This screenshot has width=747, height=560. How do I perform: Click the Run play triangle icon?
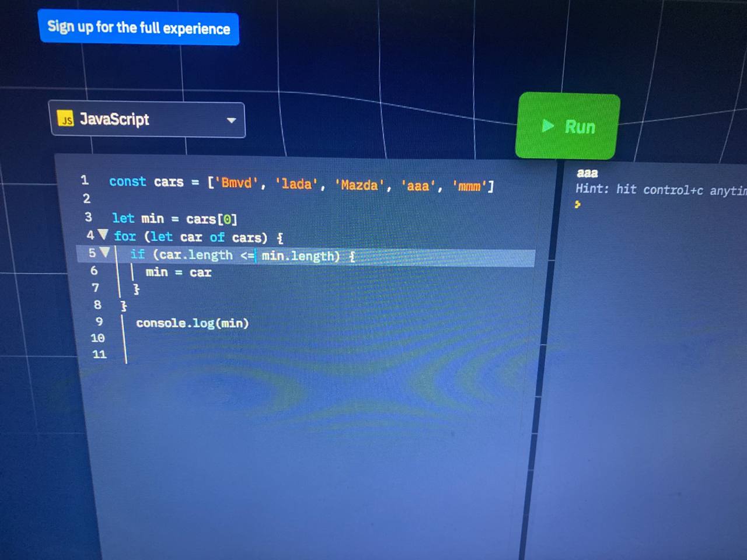[547, 125]
